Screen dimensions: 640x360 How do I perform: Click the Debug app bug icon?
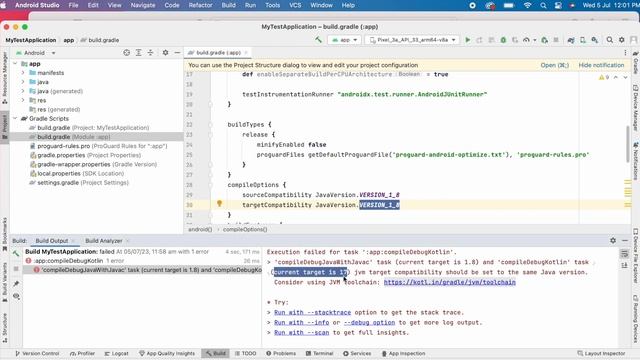[x=503, y=40]
